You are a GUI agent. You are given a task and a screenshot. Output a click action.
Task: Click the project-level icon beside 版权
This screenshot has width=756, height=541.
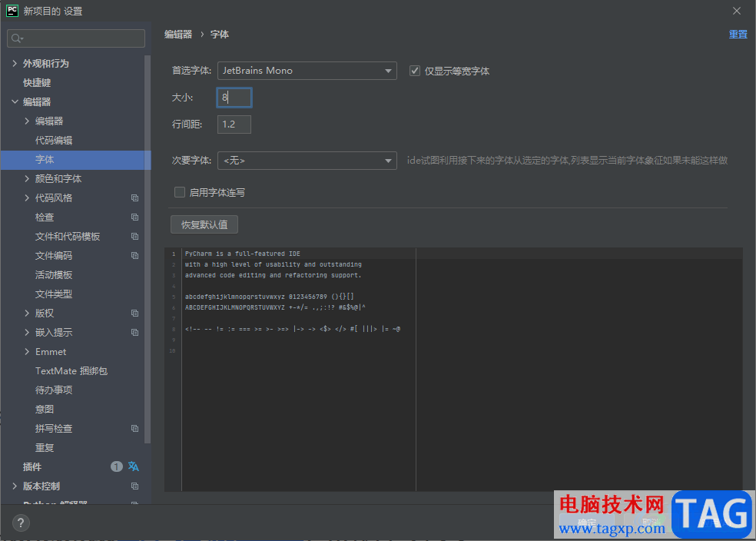[135, 314]
